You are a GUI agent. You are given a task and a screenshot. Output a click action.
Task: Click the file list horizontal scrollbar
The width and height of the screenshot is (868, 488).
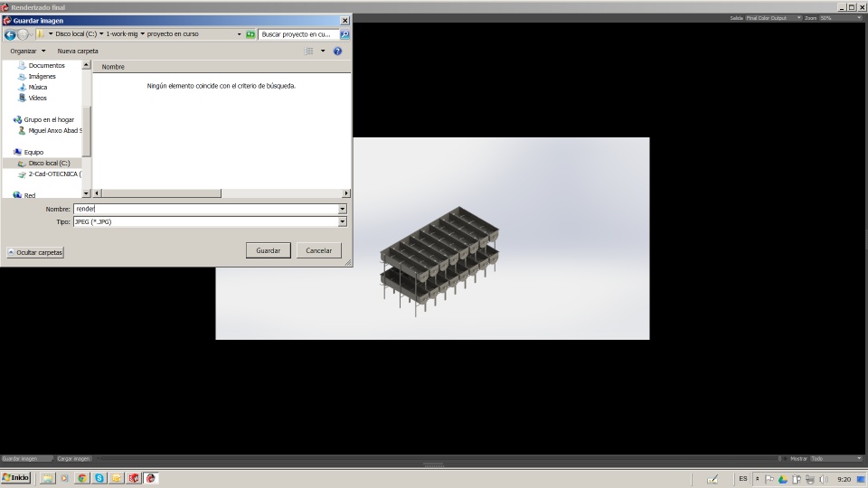(161, 193)
